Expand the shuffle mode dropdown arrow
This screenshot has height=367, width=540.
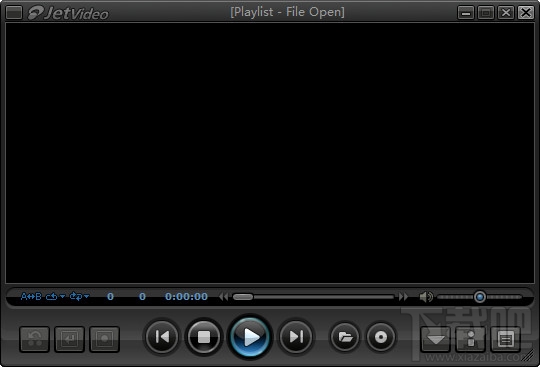point(86,296)
